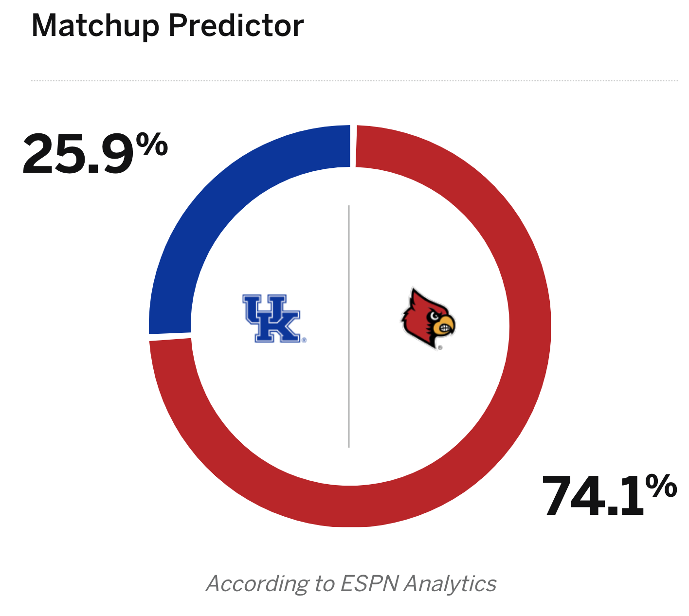Click the 74.1 win probability number
689x616 pixels.
click(x=592, y=496)
